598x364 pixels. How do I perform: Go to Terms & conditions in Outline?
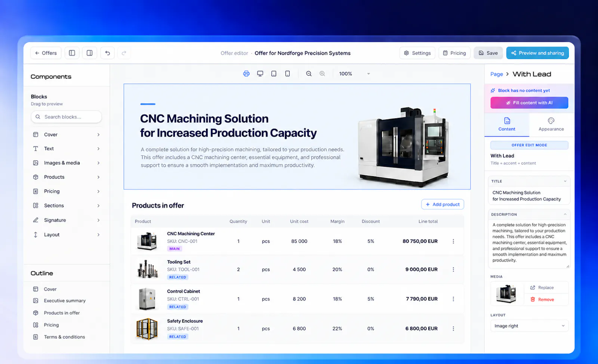click(x=64, y=337)
